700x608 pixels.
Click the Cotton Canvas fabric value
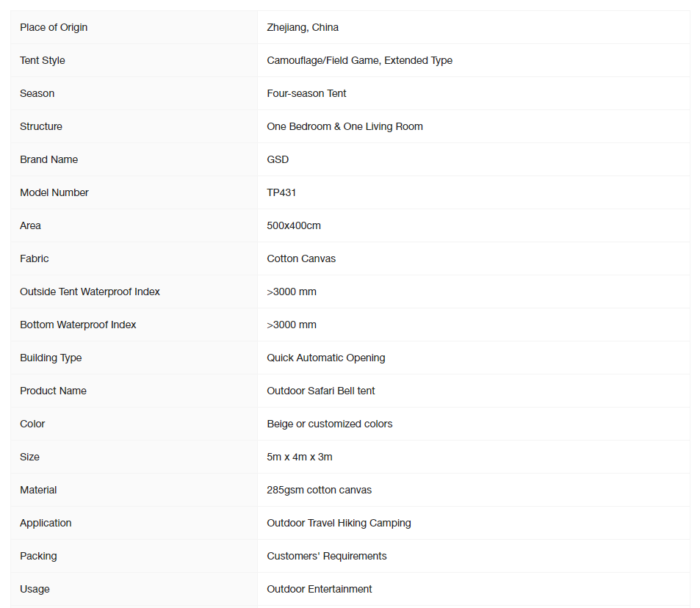click(301, 258)
